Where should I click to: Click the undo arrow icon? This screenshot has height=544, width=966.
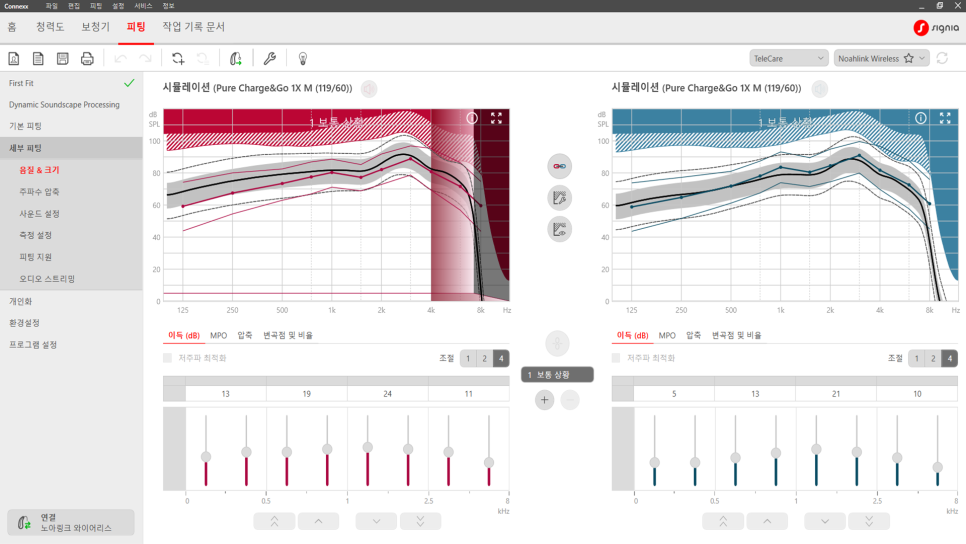[121, 59]
